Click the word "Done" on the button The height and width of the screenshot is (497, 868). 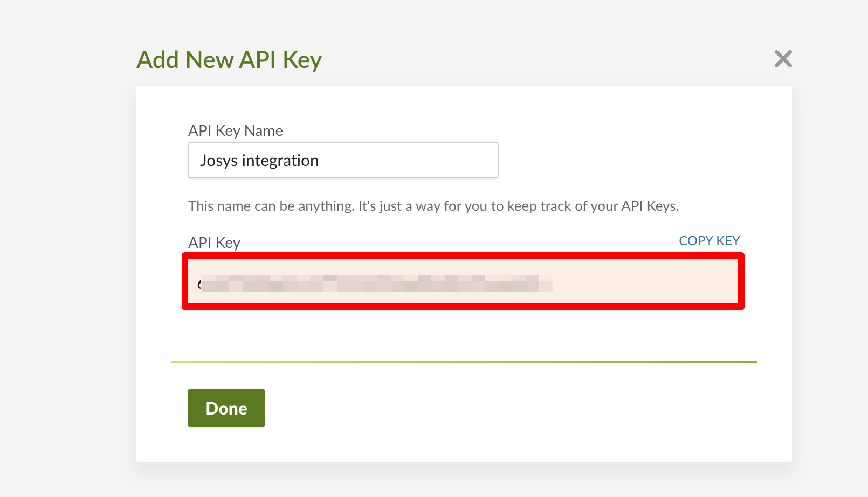[x=226, y=409]
